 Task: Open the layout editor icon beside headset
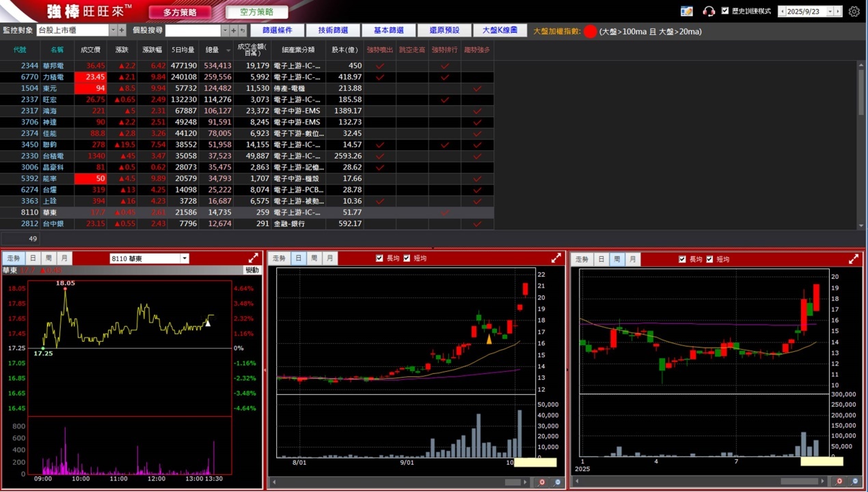tap(687, 12)
